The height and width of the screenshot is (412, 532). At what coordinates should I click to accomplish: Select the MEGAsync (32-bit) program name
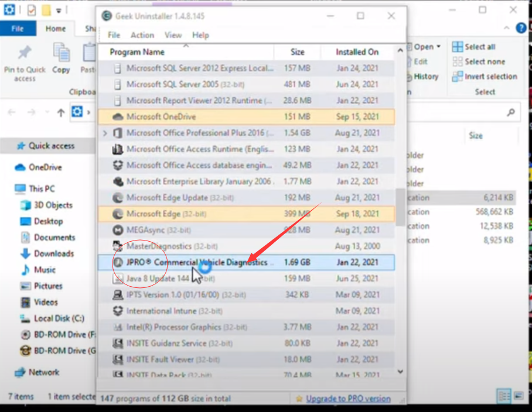pyautogui.click(x=158, y=230)
